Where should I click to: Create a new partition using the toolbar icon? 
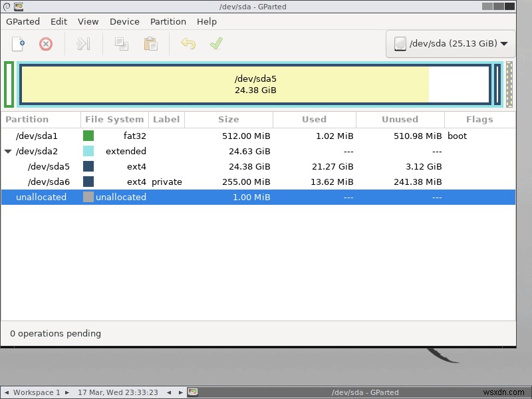(18, 44)
